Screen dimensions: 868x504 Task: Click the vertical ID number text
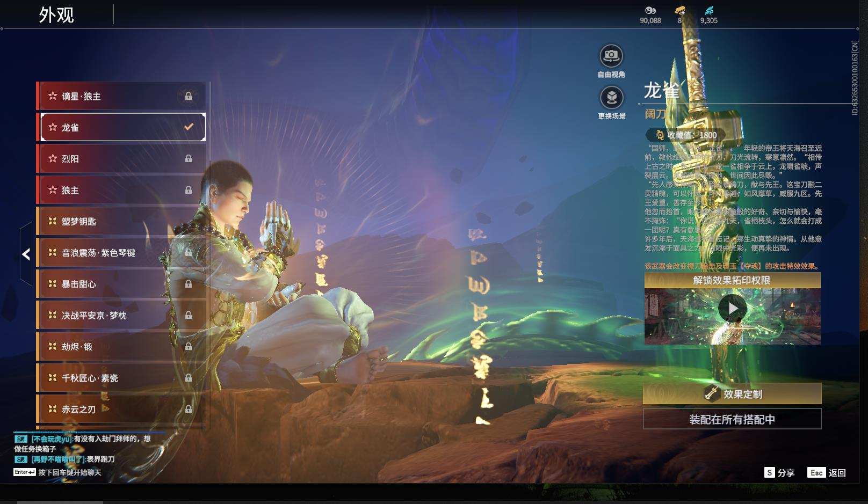855,77
